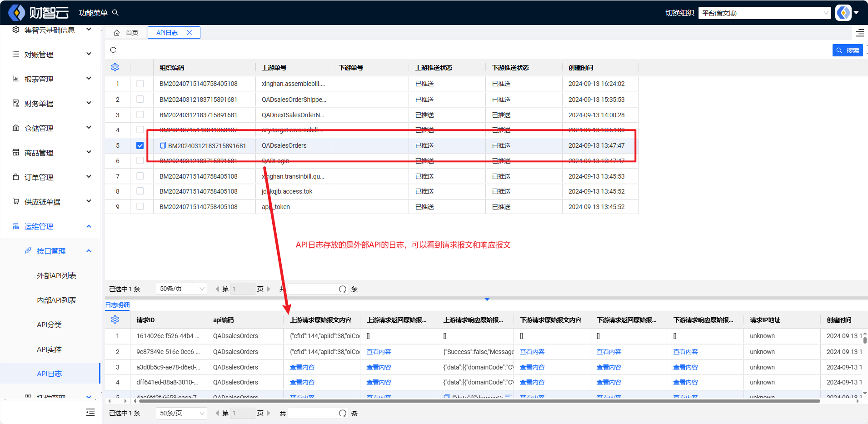Click the home icon in the tab bar
Screen dimensions: 868x424
pyautogui.click(x=117, y=33)
